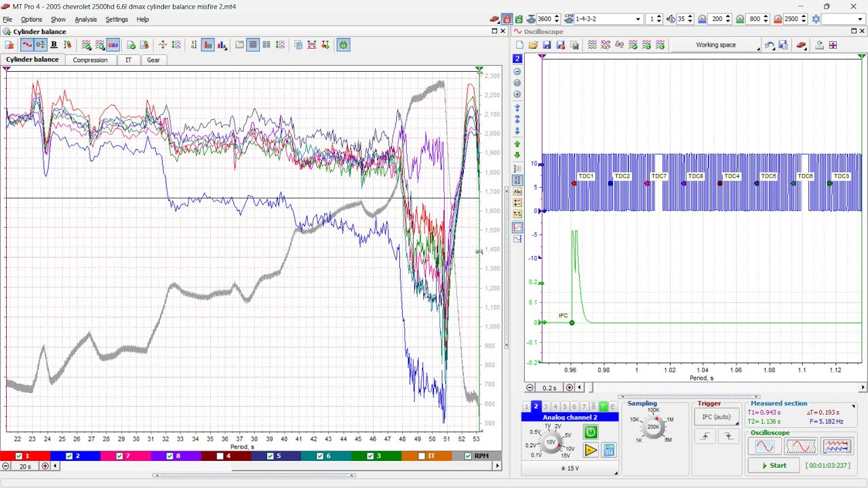Image resolution: width=868 pixels, height=488 pixels.
Task: Select the IT tab
Action: [128, 60]
